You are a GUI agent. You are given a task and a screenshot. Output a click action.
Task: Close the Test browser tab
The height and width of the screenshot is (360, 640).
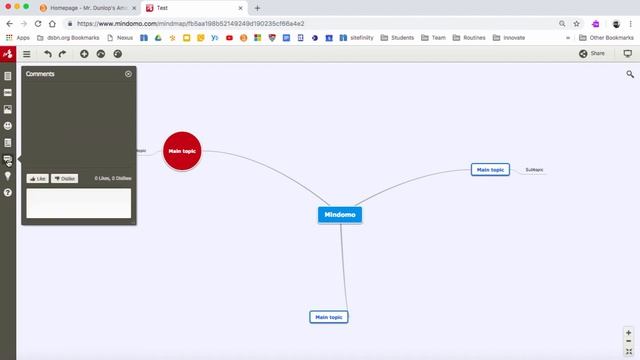pyautogui.click(x=240, y=8)
